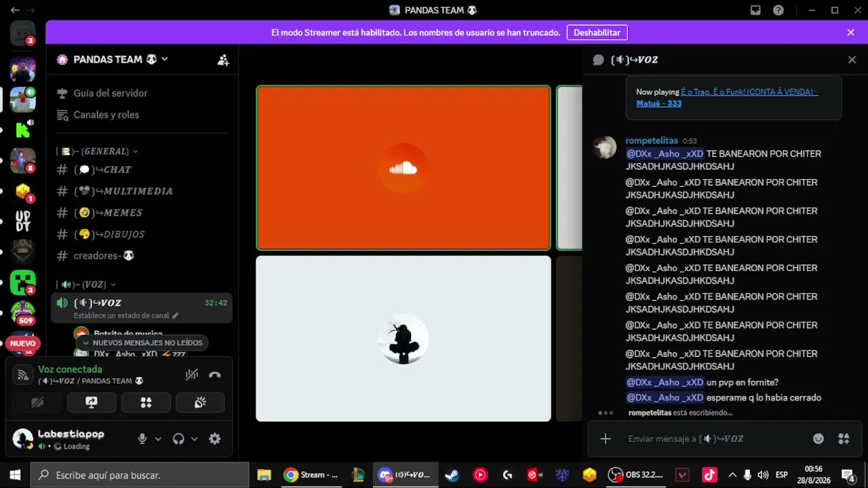868x488 pixels.
Task: Select the white ninja avatar tile
Action: [403, 338]
